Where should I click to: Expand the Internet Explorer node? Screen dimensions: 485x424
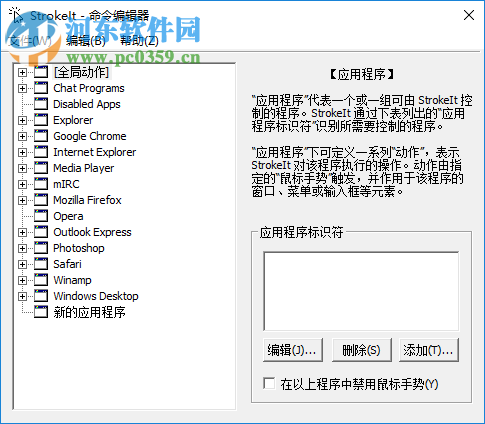point(22,152)
